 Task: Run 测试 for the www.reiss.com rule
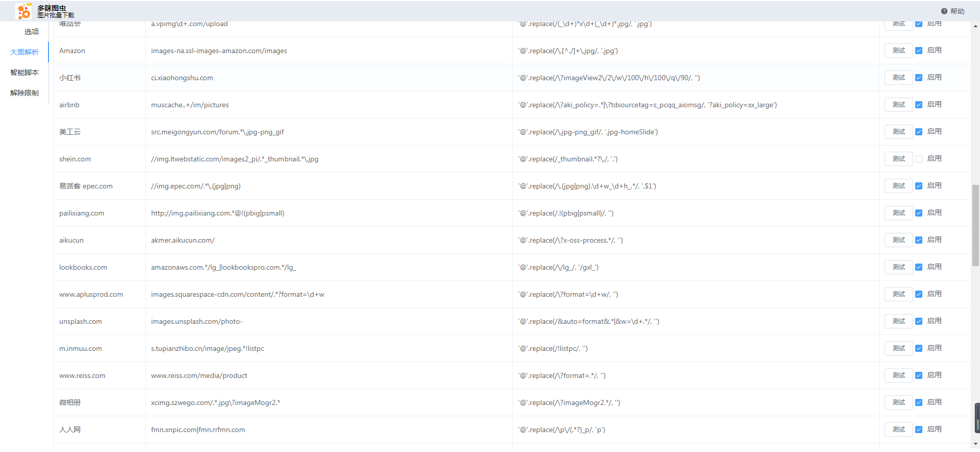[x=898, y=375]
